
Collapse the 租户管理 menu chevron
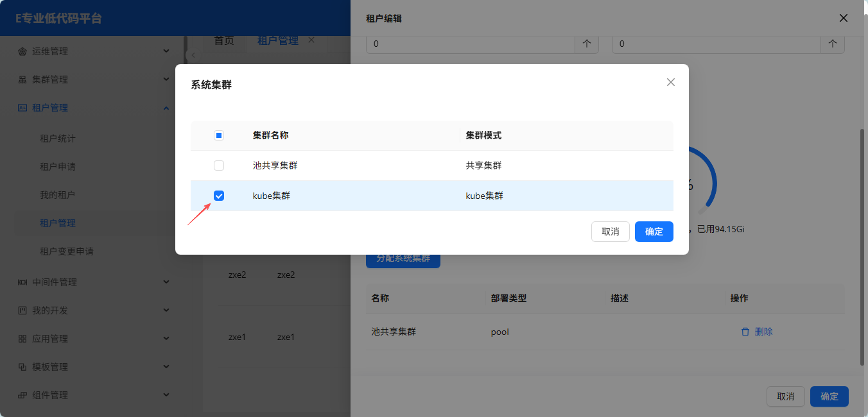pos(166,108)
